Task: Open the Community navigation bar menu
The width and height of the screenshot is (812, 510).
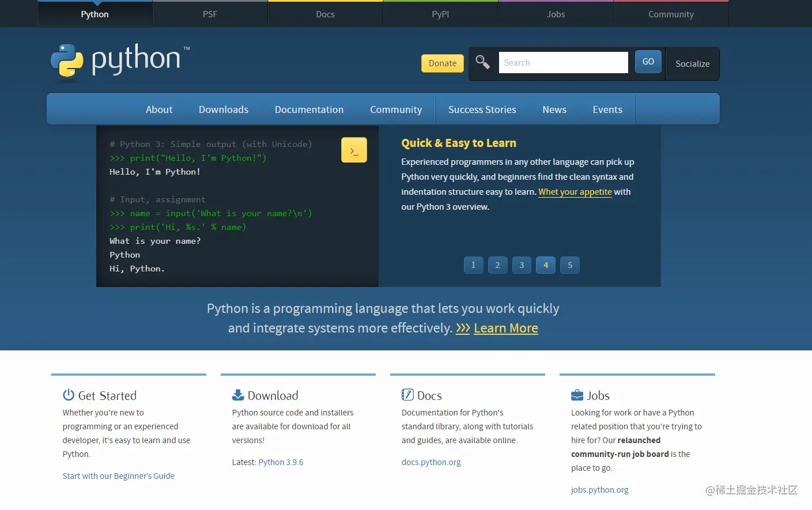Action: coord(396,109)
